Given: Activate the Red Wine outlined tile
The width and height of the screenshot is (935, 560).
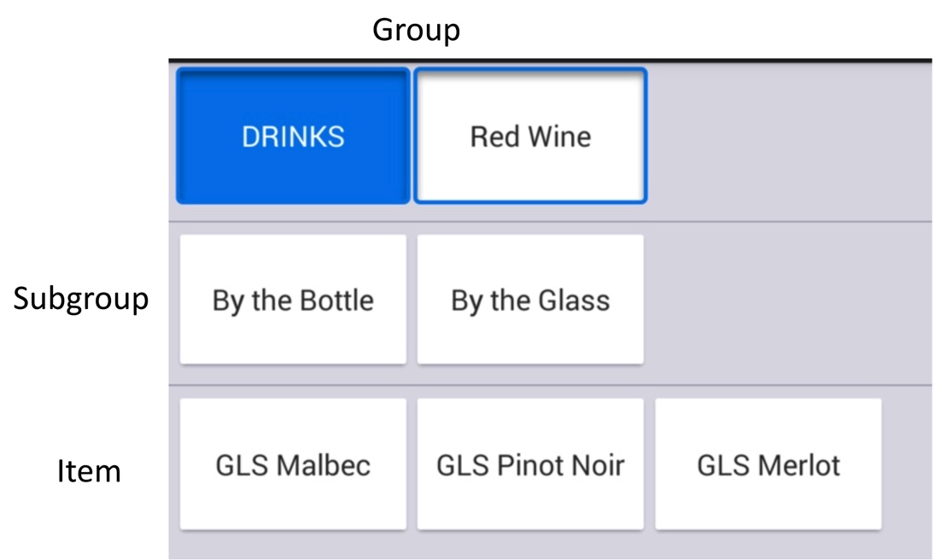Looking at the screenshot, I should pos(530,135).
